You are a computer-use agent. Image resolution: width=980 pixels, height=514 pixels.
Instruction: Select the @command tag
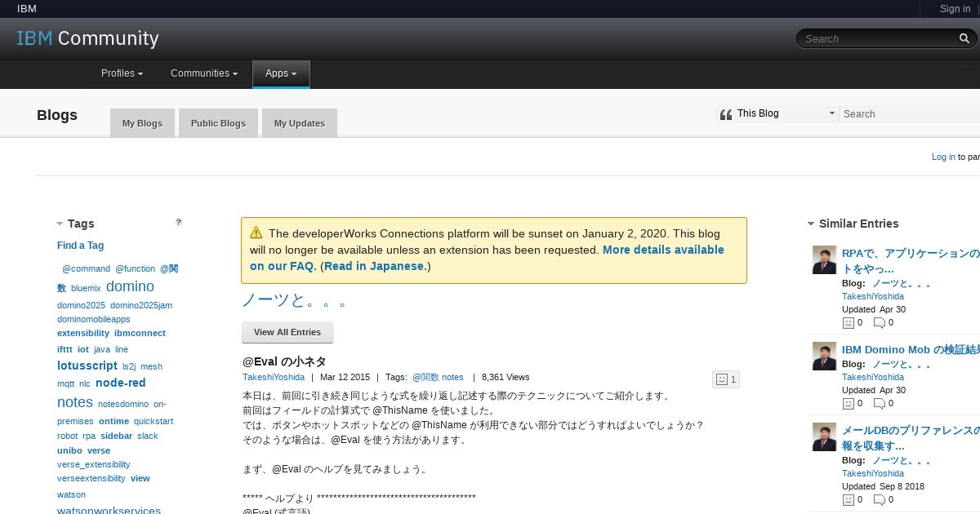[x=86, y=268]
